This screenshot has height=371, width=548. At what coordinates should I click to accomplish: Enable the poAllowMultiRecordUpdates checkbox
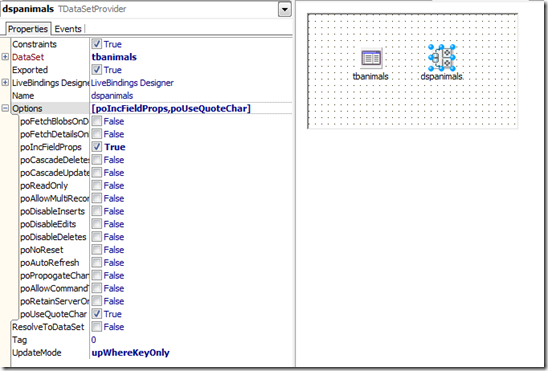tap(97, 198)
